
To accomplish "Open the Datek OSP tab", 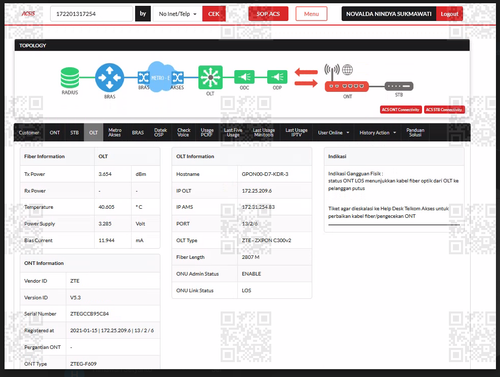I will point(160,133).
